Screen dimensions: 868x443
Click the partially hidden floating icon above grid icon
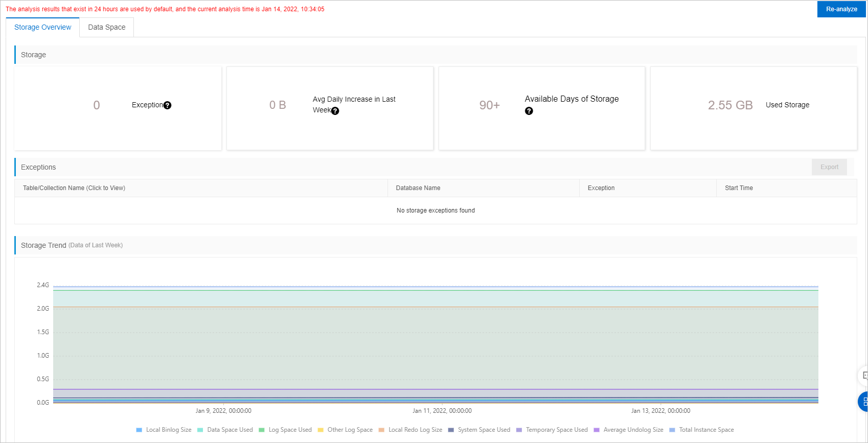point(863,376)
